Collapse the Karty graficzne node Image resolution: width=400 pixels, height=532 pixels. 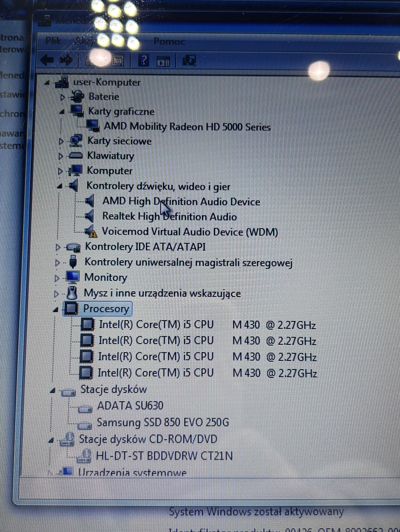[x=62, y=112]
